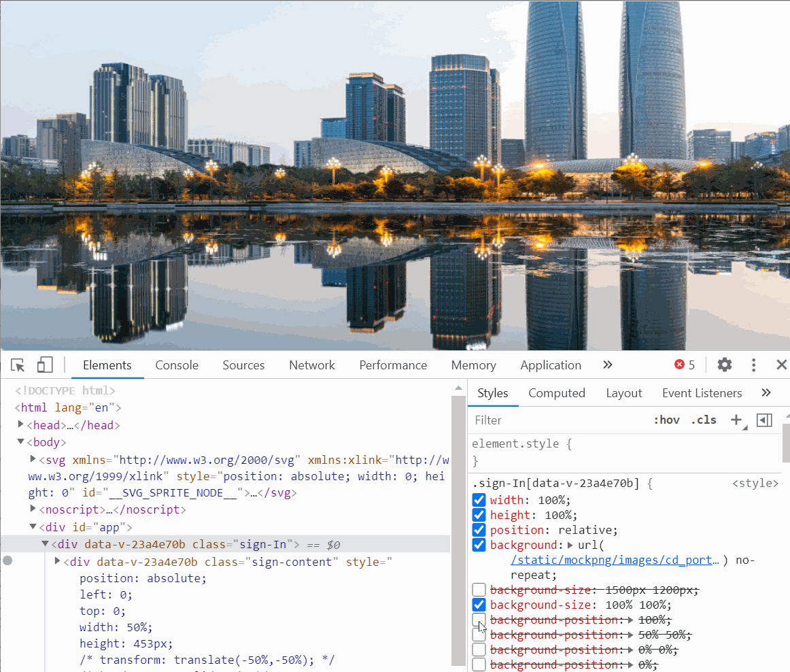This screenshot has height=672, width=790.
Task: Disable the background-size 100% 100% property
Action: click(479, 605)
